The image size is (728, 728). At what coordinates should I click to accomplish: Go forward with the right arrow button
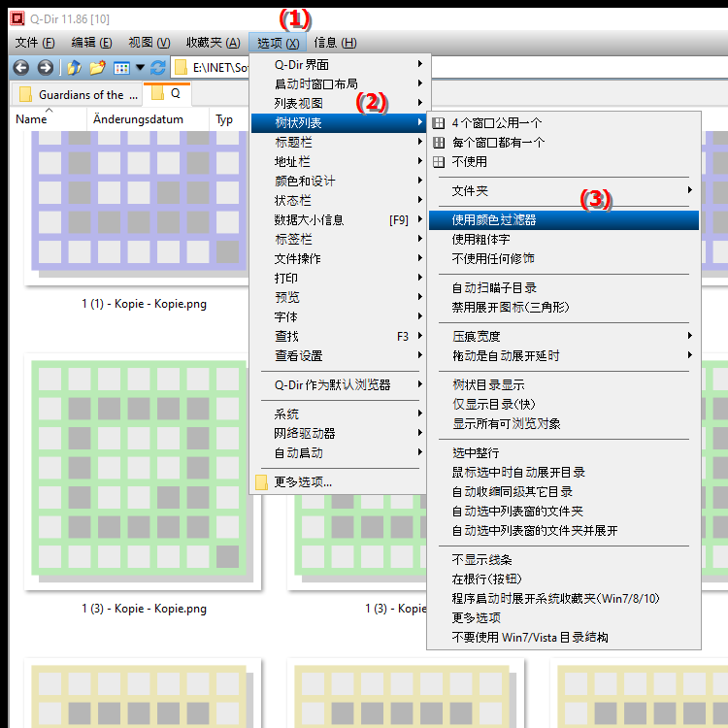[x=45, y=68]
